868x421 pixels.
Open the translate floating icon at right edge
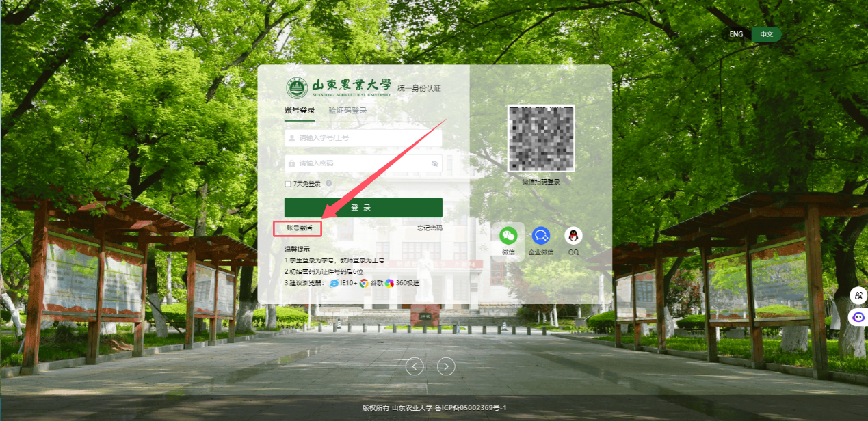[x=858, y=296]
